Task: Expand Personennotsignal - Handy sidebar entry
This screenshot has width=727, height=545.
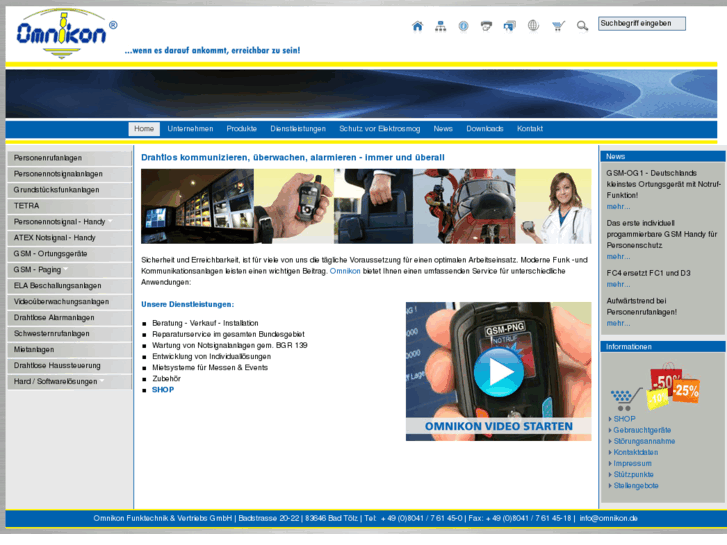Action: pos(70,222)
